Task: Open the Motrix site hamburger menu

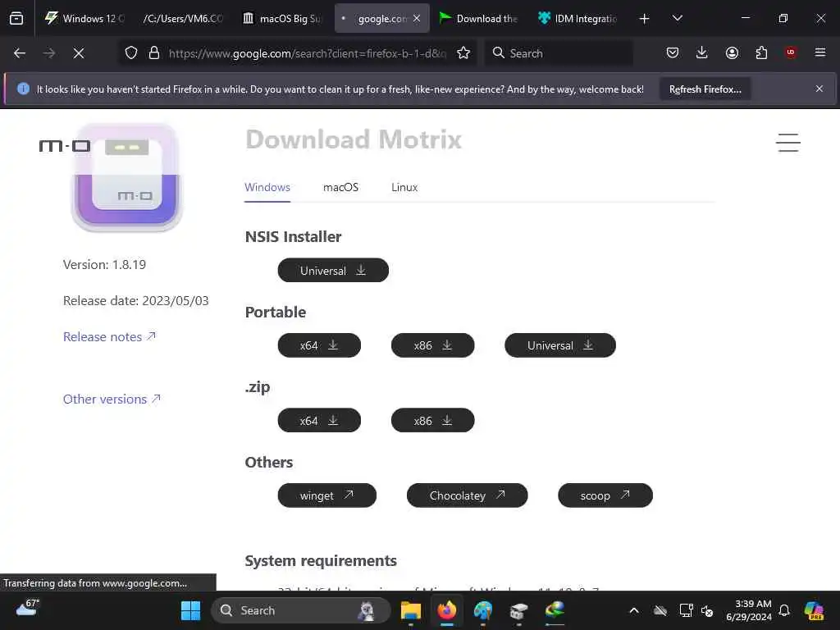Action: (788, 143)
